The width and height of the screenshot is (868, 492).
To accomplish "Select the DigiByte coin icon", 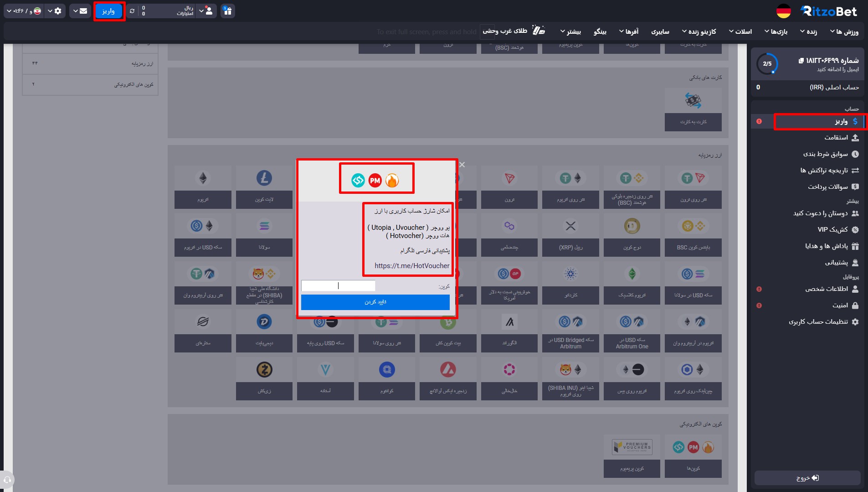I will tap(264, 321).
